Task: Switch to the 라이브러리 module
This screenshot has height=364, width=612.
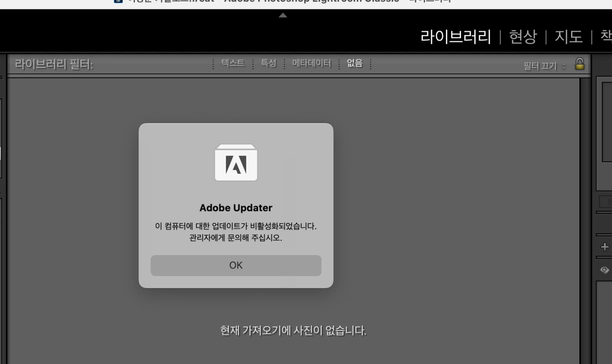Action: pyautogui.click(x=456, y=37)
